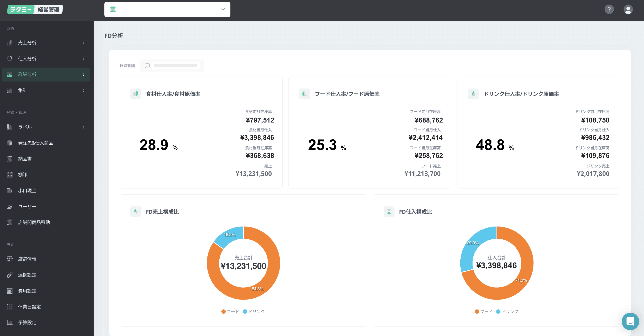Click the 連携設定 link icon

click(10, 275)
